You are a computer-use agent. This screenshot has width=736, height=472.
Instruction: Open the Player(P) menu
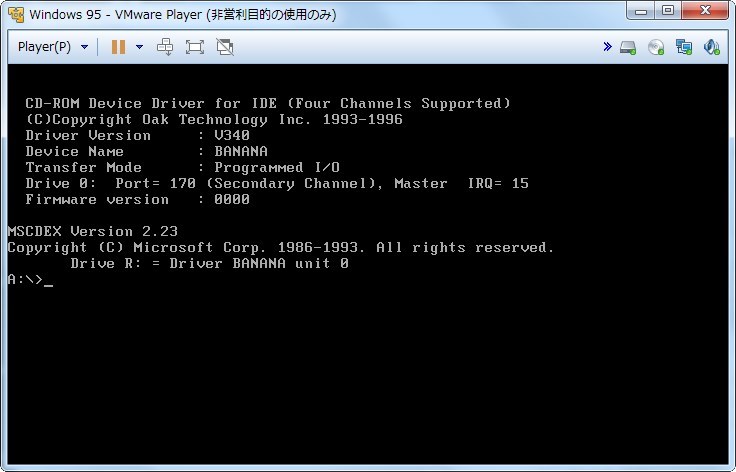[x=44, y=47]
